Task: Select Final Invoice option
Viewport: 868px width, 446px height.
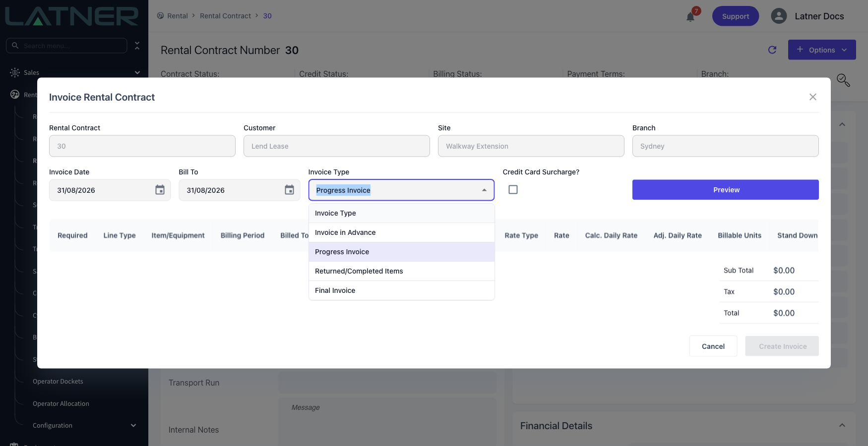Action: [401, 290]
